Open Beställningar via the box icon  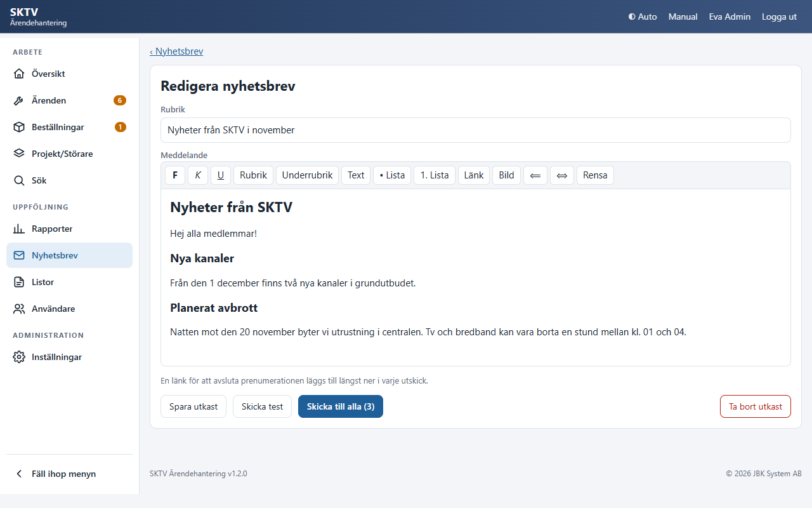[x=19, y=127]
